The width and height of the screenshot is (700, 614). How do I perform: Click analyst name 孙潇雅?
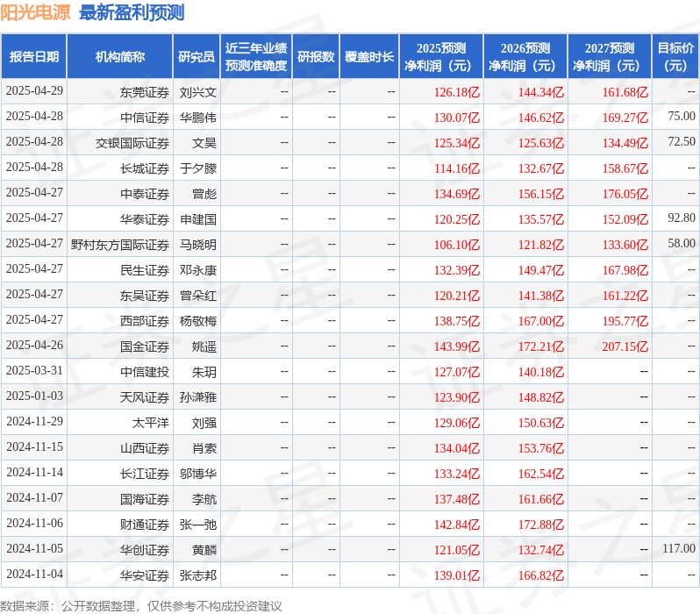(197, 398)
